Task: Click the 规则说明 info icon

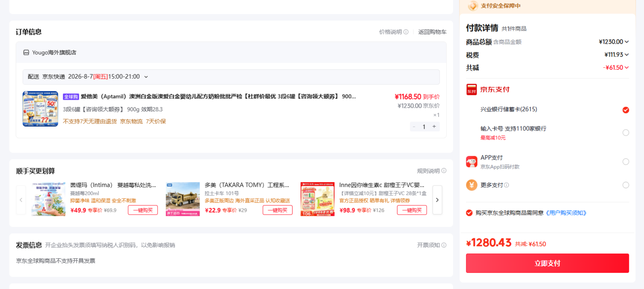Action: (444, 171)
